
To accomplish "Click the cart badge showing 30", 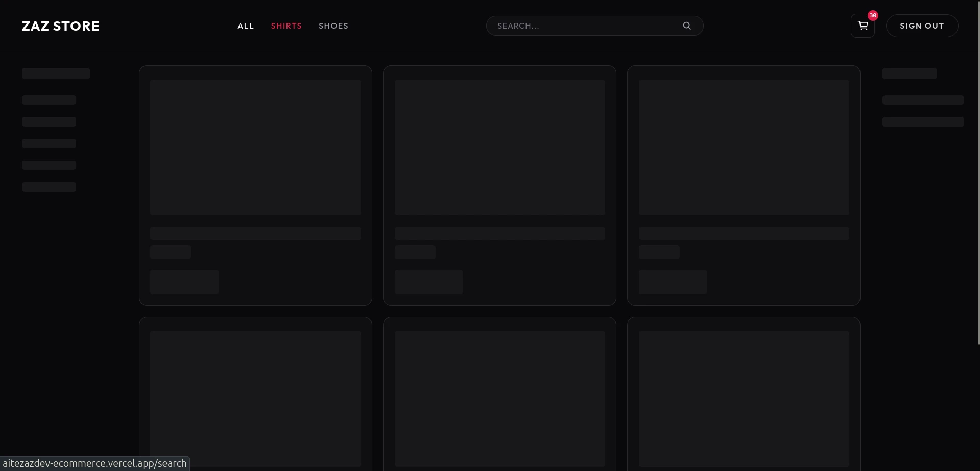I will coord(873,15).
